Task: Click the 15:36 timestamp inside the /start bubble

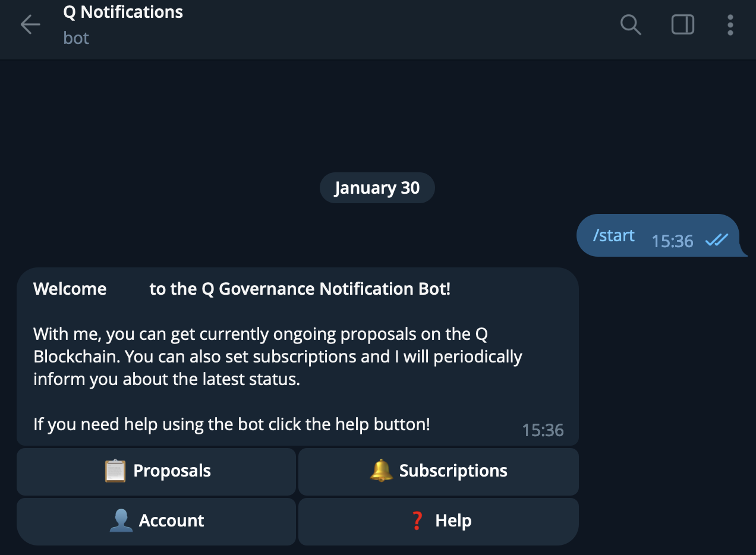Action: (x=673, y=241)
